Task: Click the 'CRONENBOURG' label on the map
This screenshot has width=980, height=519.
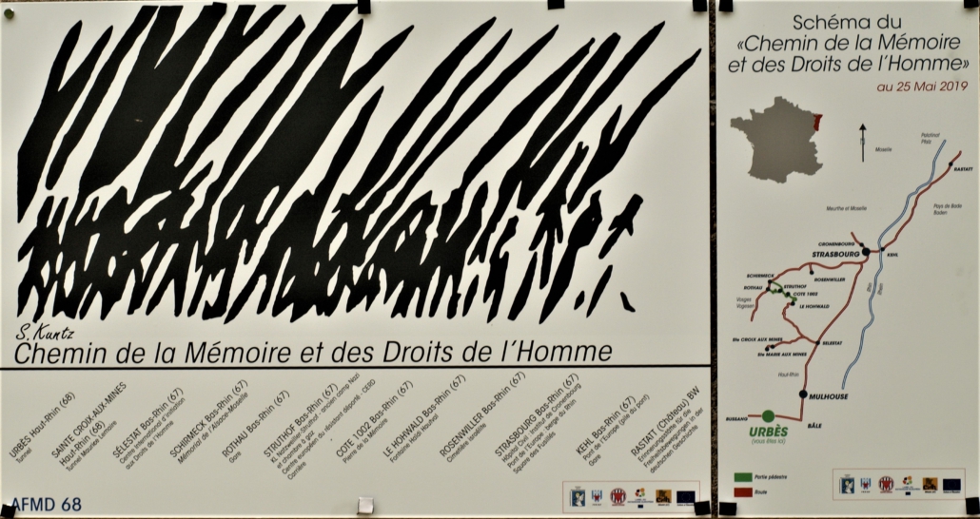Action: coord(836,244)
